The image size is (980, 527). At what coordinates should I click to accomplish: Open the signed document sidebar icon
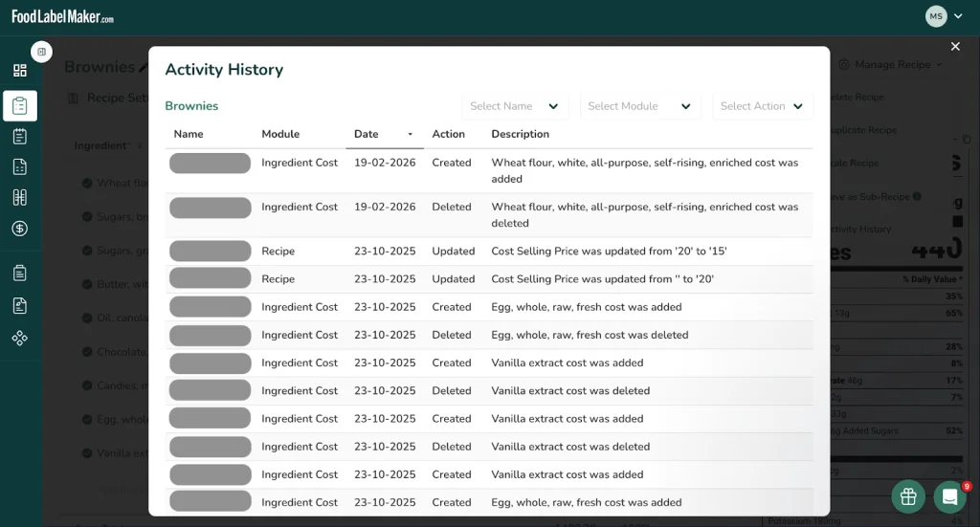coord(20,305)
